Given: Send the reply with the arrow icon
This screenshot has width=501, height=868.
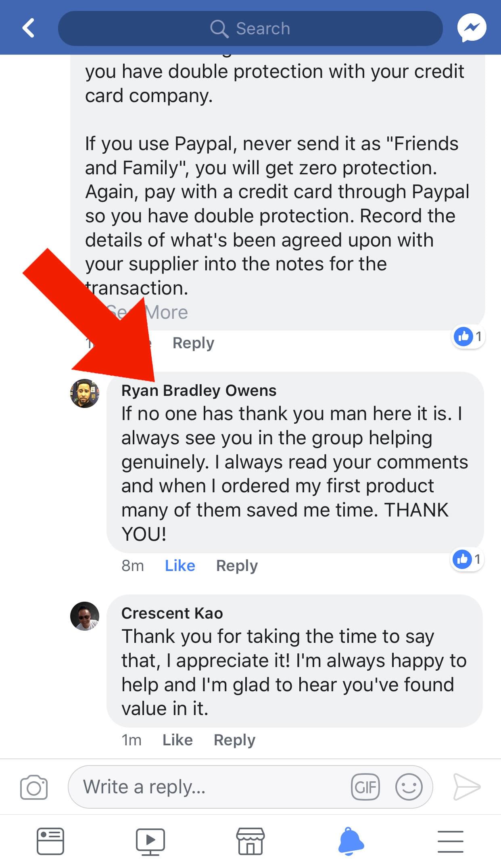Looking at the screenshot, I should tap(467, 786).
